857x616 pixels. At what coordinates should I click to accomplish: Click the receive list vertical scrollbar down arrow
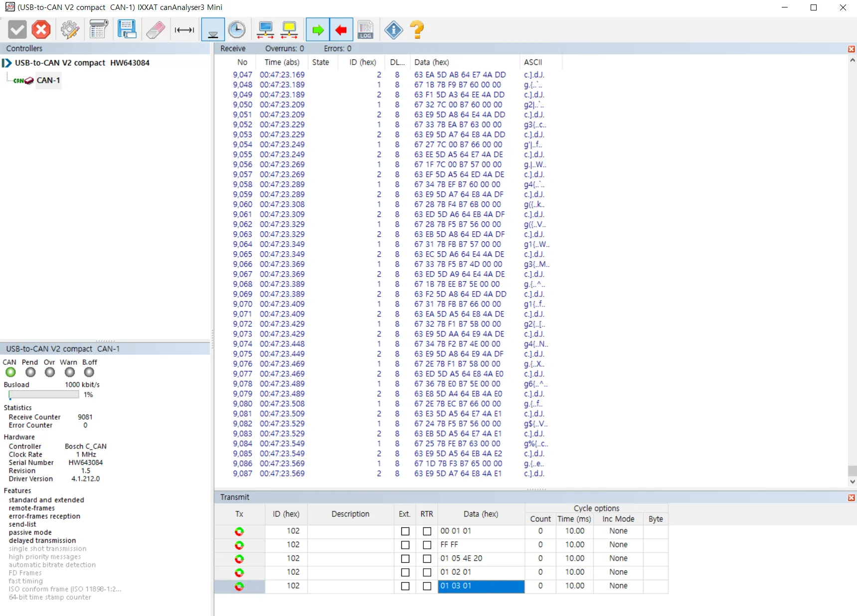(x=852, y=482)
